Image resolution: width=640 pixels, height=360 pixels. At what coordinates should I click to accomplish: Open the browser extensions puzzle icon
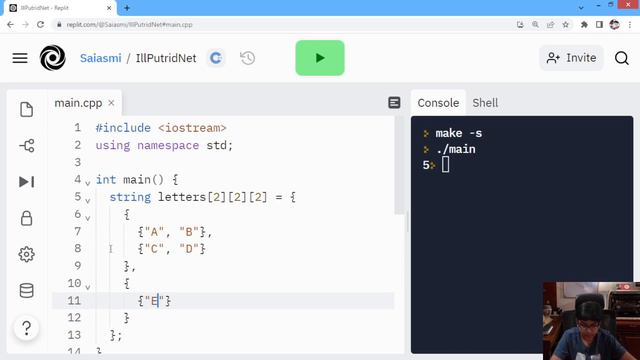(x=584, y=24)
